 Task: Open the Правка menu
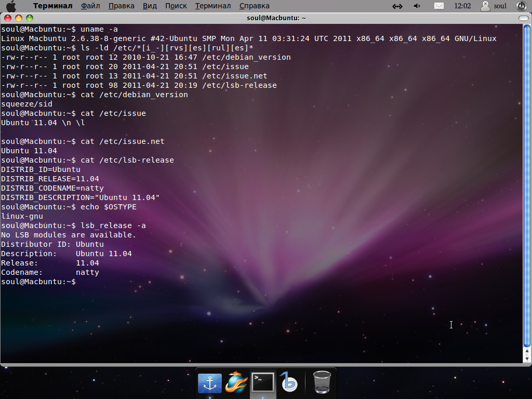coord(121,6)
